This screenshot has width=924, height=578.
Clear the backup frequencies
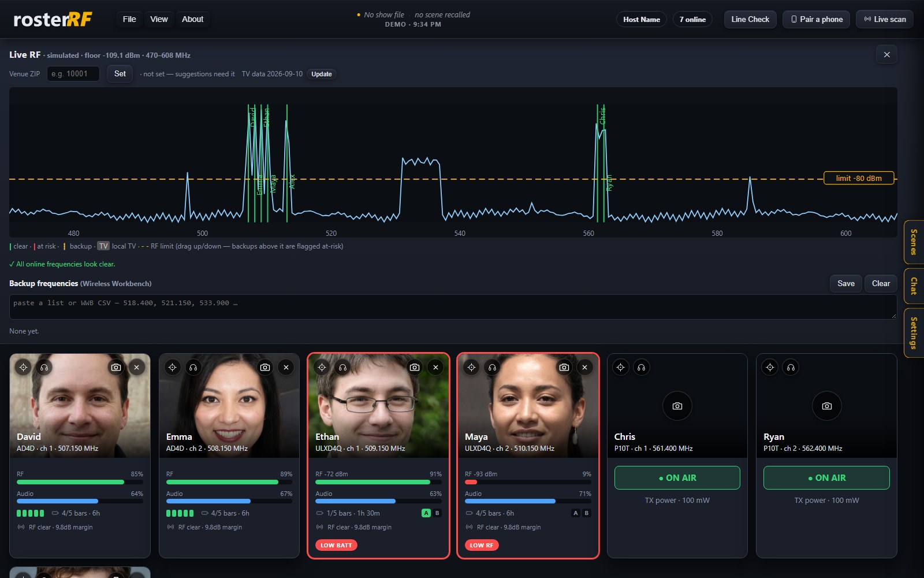tap(881, 283)
